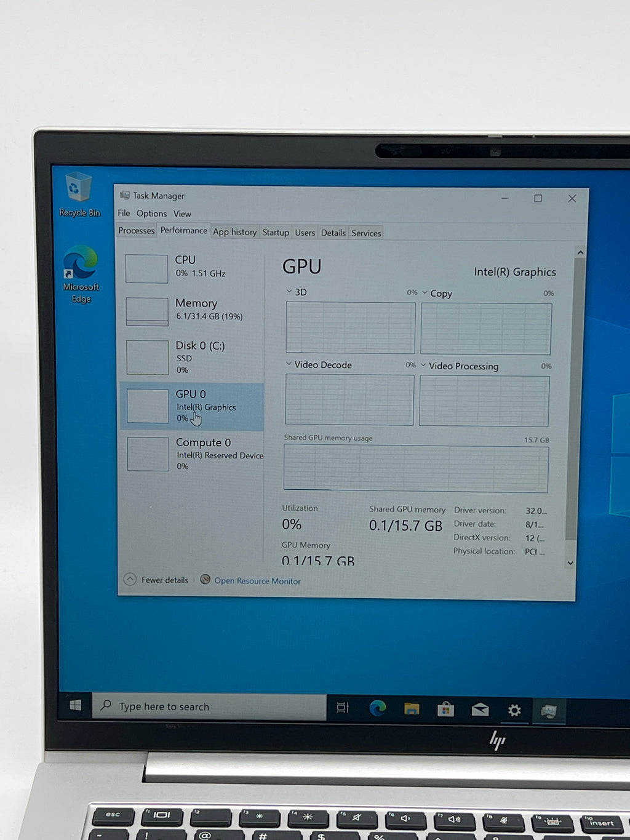Open the View menu
This screenshot has height=840, width=630.
click(x=182, y=214)
